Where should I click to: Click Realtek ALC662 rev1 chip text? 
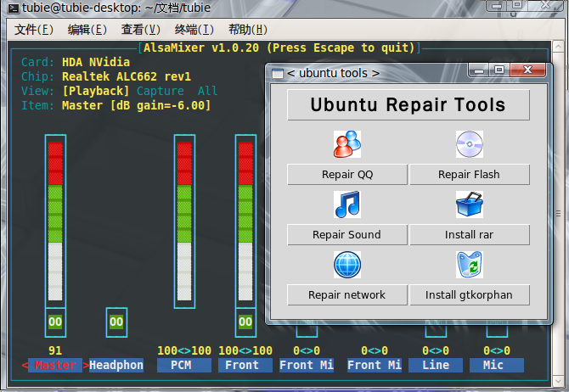coord(127,76)
